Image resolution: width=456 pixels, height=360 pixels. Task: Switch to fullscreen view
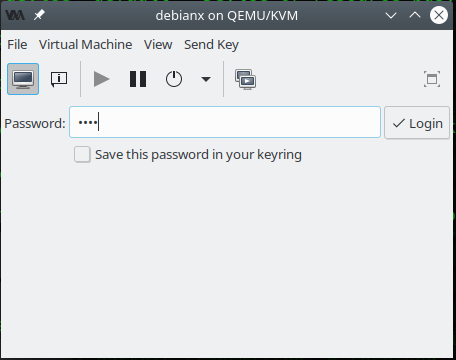coord(432,79)
